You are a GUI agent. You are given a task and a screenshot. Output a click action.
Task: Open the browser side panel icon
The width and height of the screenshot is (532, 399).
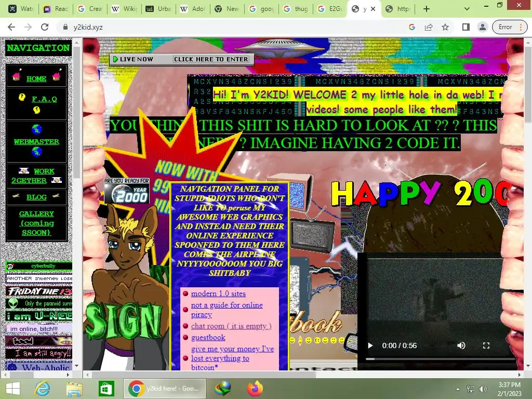click(x=466, y=27)
